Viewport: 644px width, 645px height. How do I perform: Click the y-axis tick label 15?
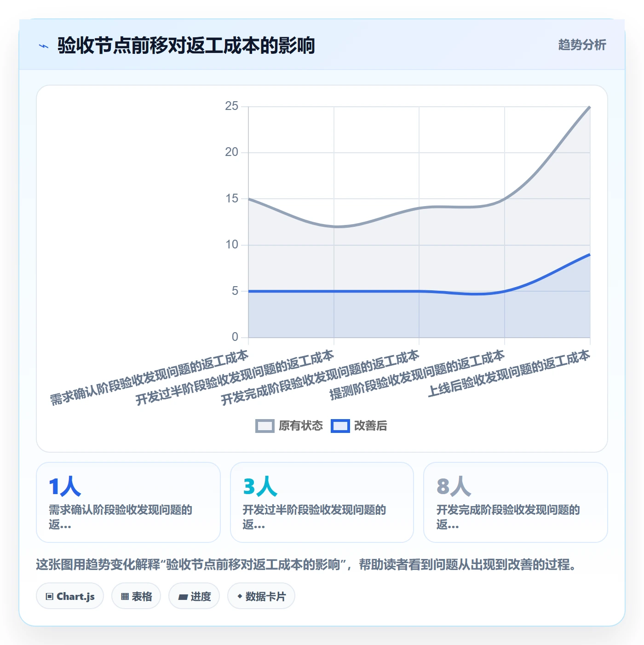(x=232, y=199)
